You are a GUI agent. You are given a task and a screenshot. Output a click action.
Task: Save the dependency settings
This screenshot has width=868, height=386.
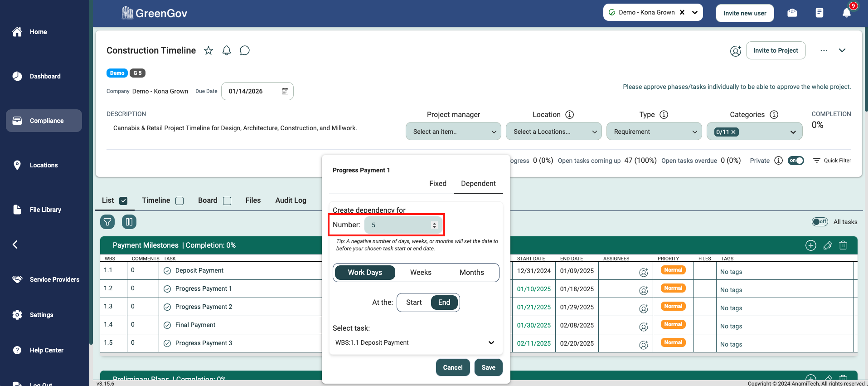(x=488, y=367)
